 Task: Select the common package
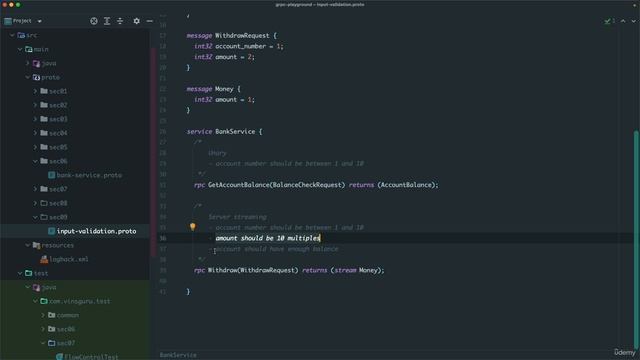click(68, 315)
